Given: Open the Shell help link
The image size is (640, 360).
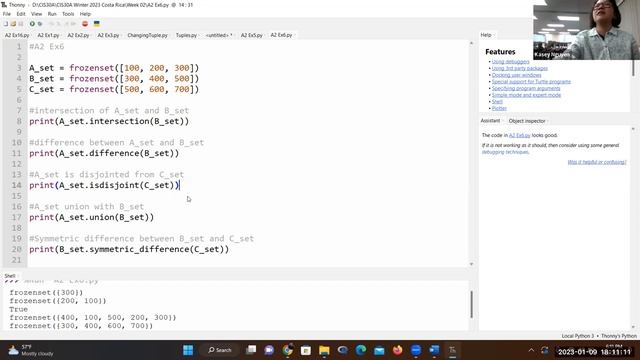Looking at the screenshot, I should pyautogui.click(x=497, y=102).
